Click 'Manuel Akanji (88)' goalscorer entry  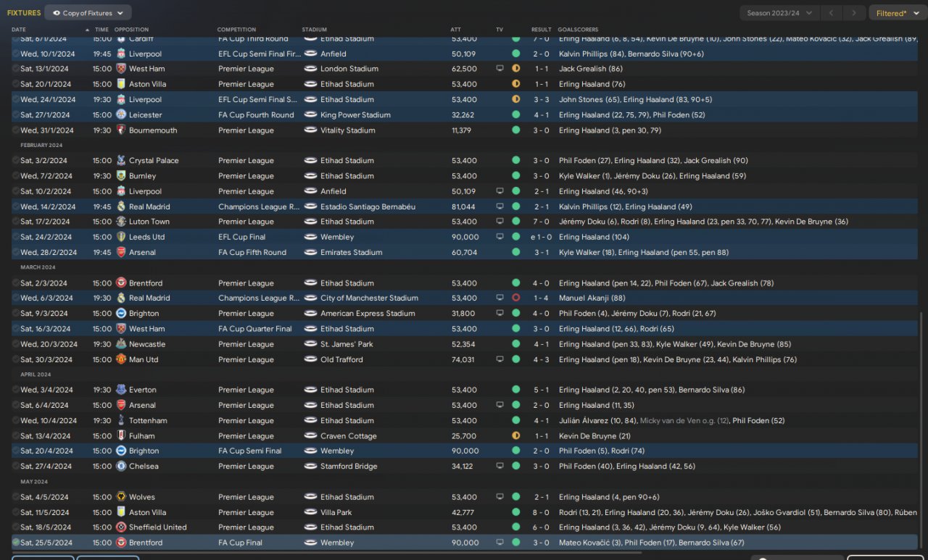click(592, 298)
